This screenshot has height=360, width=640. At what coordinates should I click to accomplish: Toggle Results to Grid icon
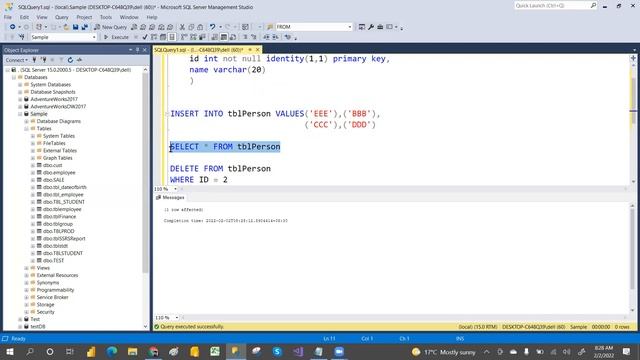pyautogui.click(x=224, y=37)
